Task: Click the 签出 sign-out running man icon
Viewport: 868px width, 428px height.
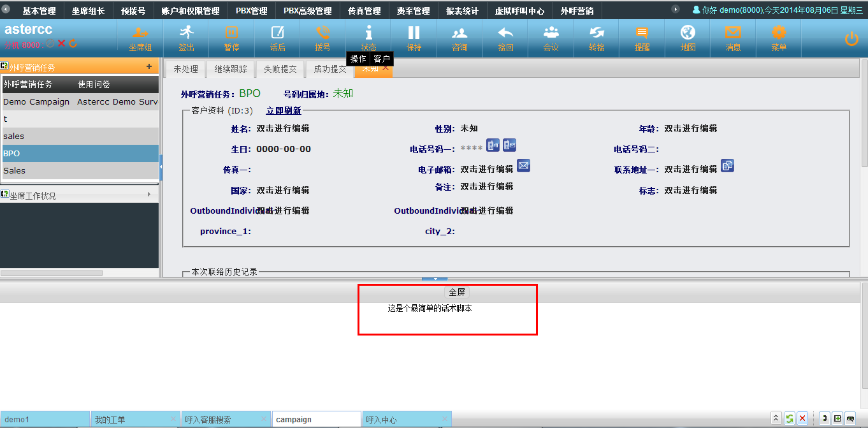Action: point(186,33)
